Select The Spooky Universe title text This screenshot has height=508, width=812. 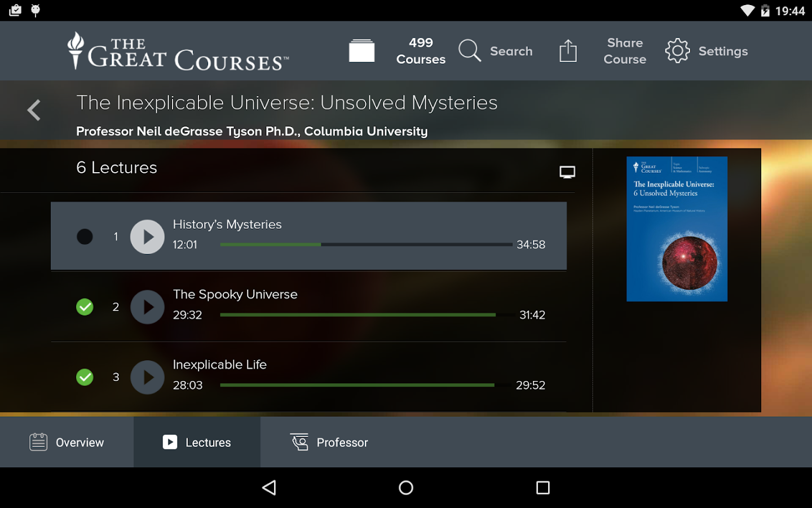(235, 295)
